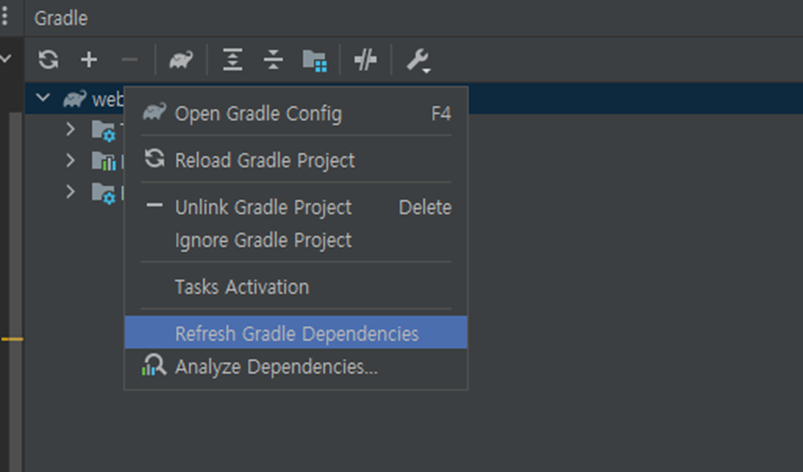This screenshot has width=803, height=472.
Task: Open the vertical dots options menu beside Gradle title
Action: click(5, 16)
